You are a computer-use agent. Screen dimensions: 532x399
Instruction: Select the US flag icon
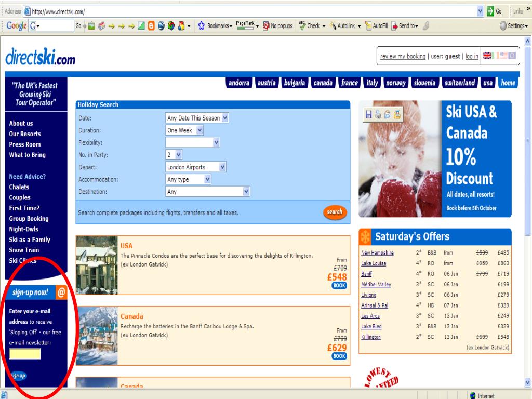point(503,56)
